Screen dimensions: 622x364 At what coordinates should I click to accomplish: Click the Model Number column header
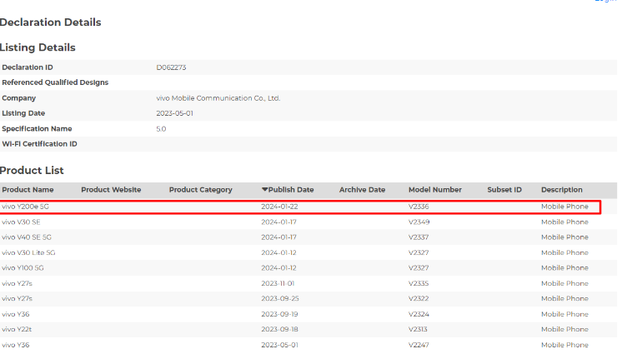coord(434,190)
